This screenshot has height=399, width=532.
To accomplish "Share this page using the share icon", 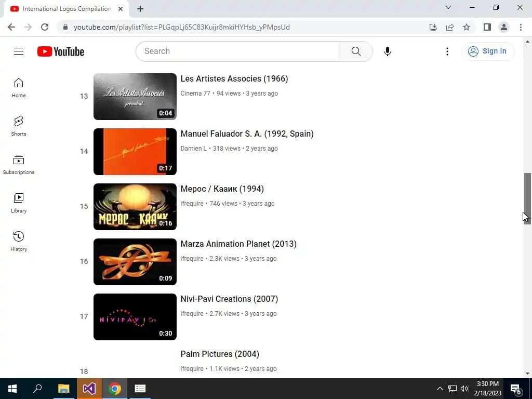I will pyautogui.click(x=450, y=27).
